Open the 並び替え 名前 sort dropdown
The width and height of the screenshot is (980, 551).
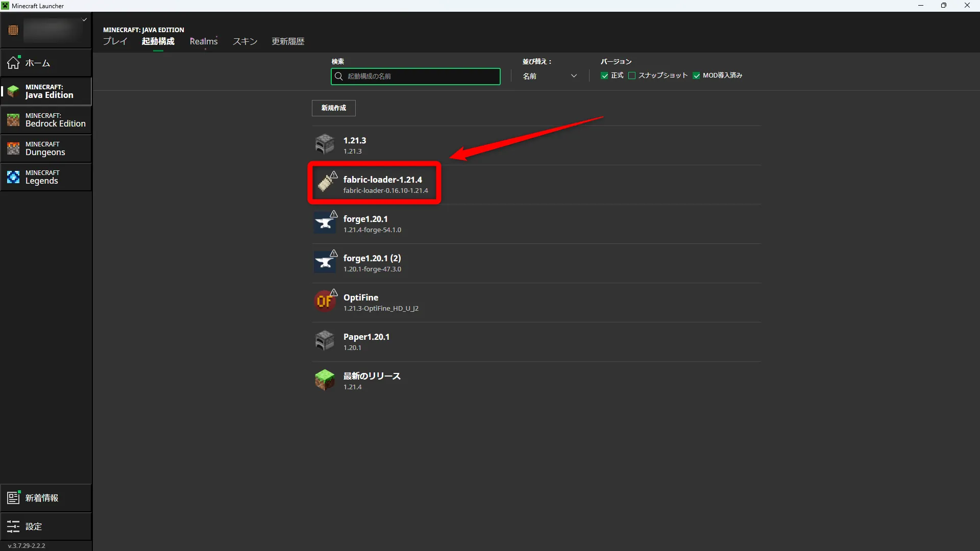click(x=550, y=76)
